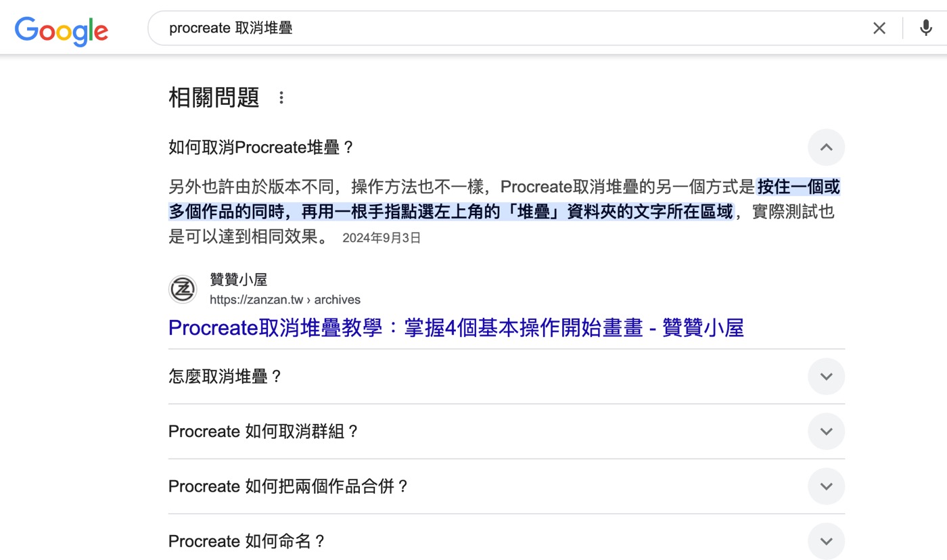Open the Google logo homepage link

[x=62, y=30]
